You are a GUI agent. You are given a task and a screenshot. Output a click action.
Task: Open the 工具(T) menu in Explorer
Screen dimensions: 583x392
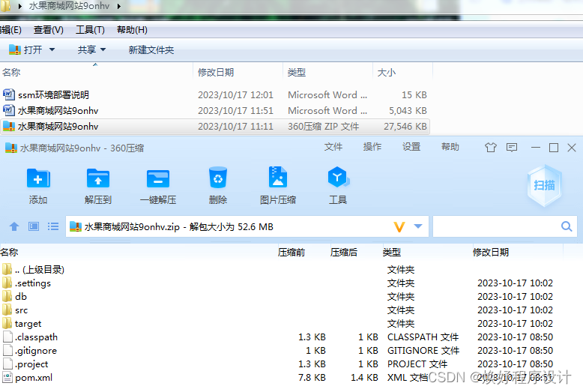90,30
